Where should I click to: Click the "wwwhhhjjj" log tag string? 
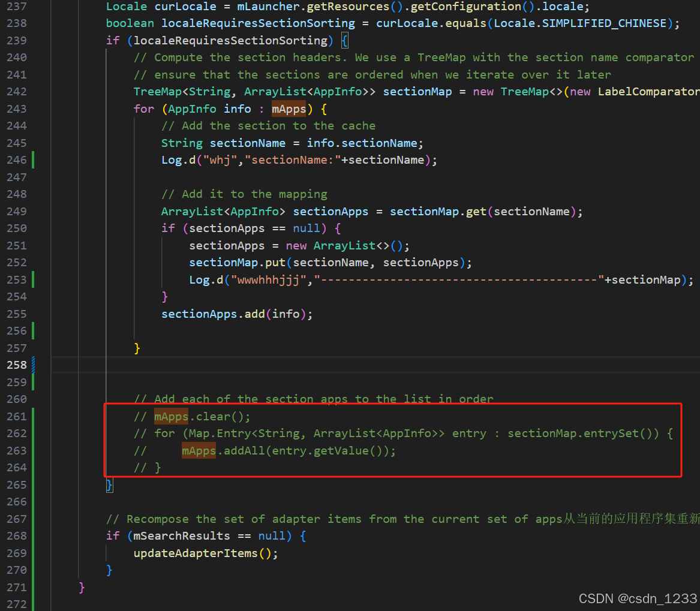(x=268, y=280)
